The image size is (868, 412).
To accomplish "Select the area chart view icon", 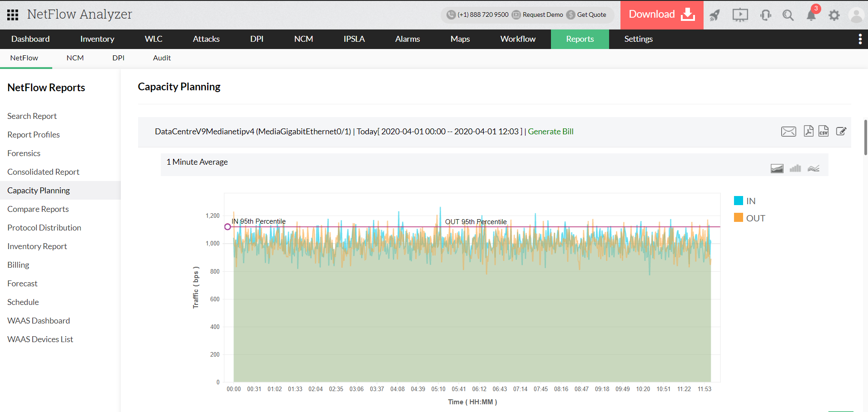I will pyautogui.click(x=777, y=169).
